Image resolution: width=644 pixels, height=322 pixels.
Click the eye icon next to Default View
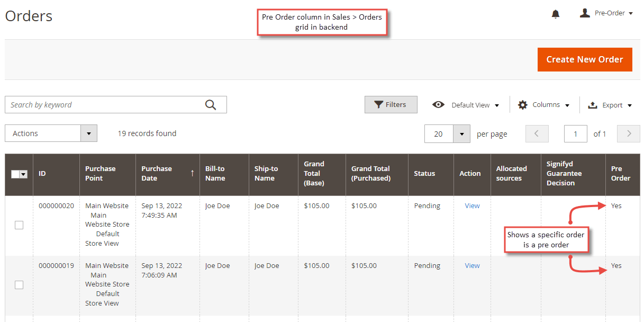coord(439,104)
